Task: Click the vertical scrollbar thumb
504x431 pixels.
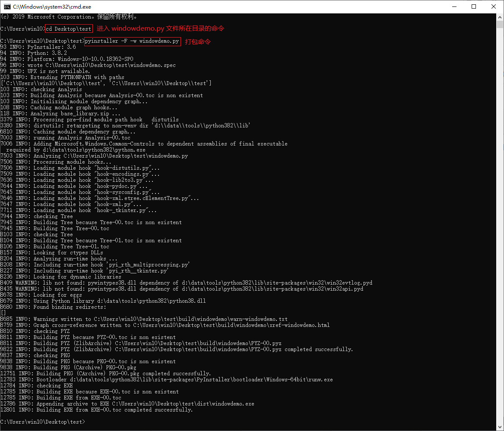Action: (x=500, y=25)
